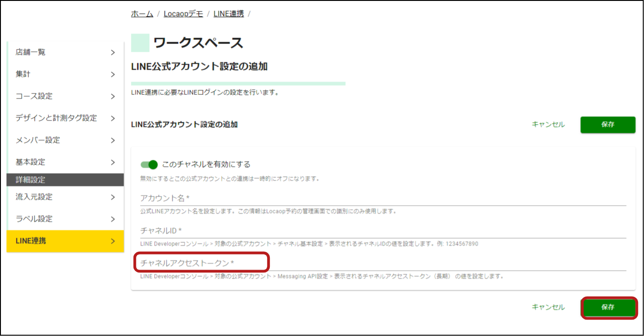Viewport: 644px width, 336px height.
Task: Open the コース設定 sidebar menu
Action: tap(65, 96)
